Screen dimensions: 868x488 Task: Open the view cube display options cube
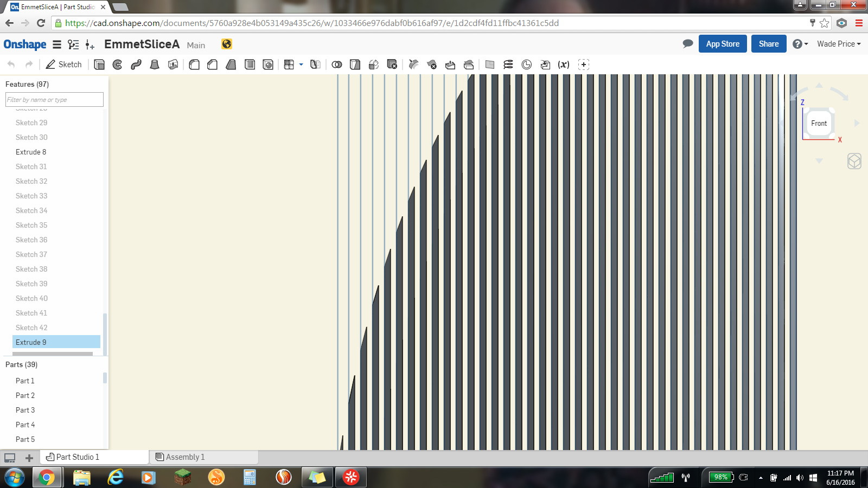point(854,161)
